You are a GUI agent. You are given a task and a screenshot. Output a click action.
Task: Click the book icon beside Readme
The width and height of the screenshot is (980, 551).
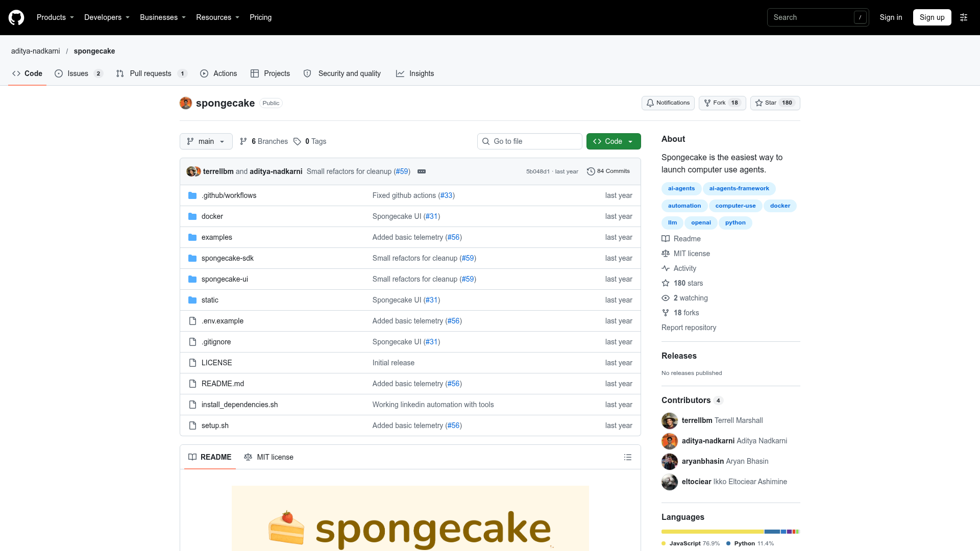tap(666, 239)
